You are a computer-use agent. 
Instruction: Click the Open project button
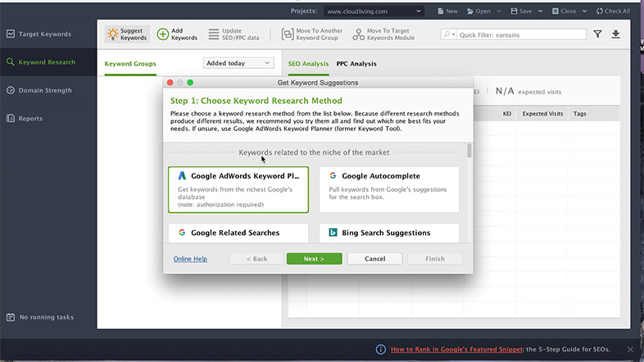click(478, 11)
